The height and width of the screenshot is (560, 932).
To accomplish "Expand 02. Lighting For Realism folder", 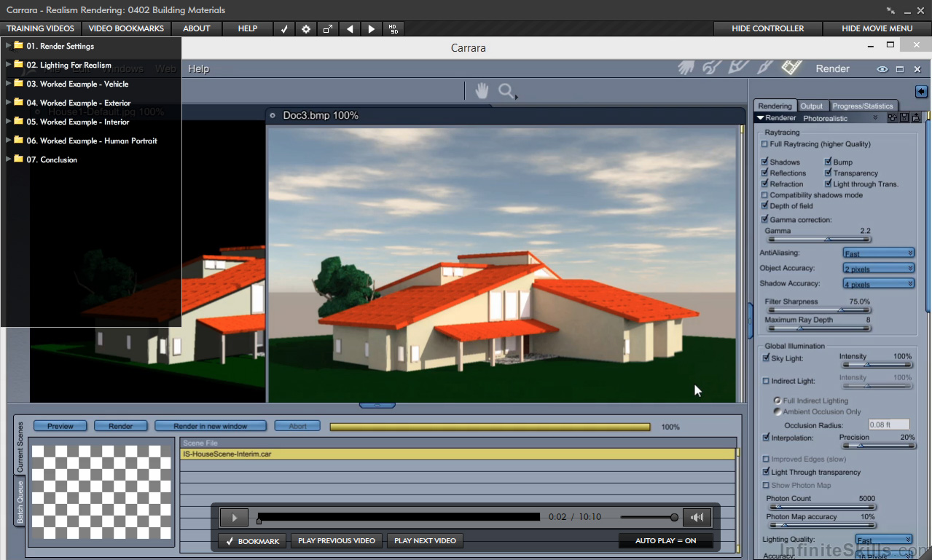I will 8,64.
